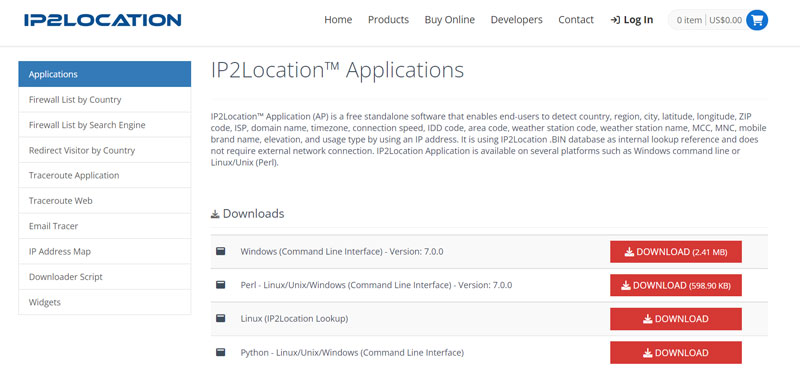Click the IP2Location logo

tap(103, 20)
